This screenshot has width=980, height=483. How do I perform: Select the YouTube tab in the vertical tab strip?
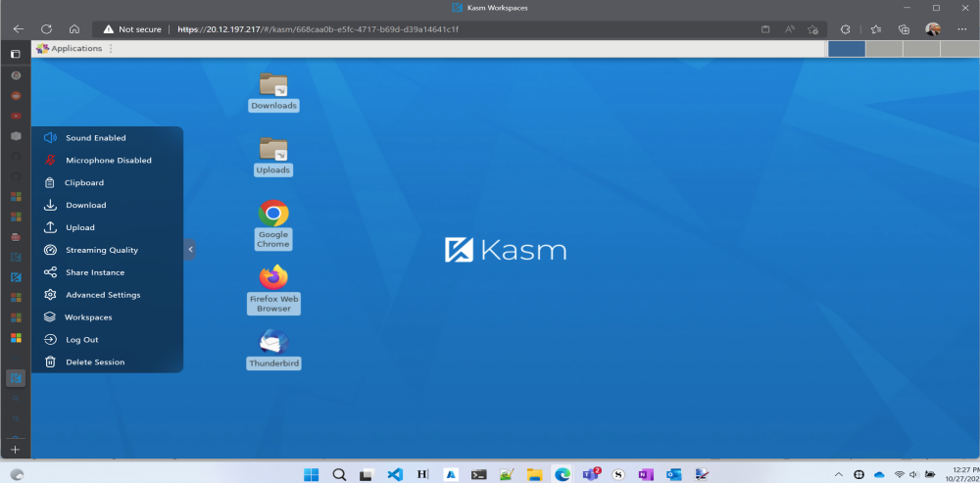click(x=17, y=116)
